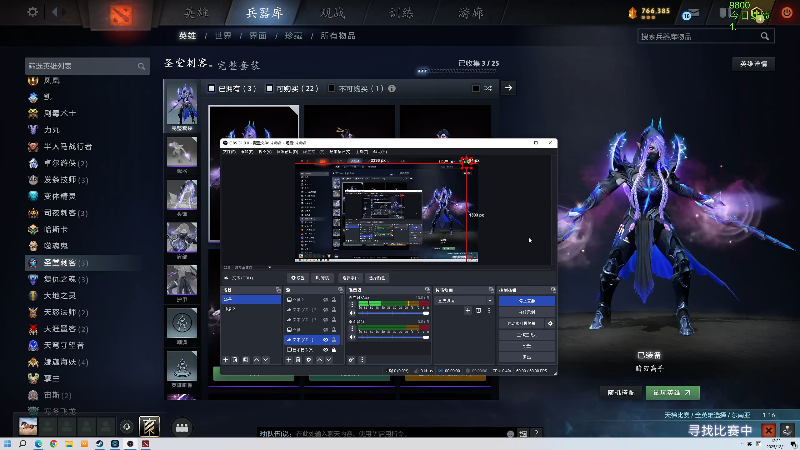Image resolution: width=800 pixels, height=450 pixels.
Task: Add transition with plus in OBS transitions dock
Action: (x=468, y=310)
